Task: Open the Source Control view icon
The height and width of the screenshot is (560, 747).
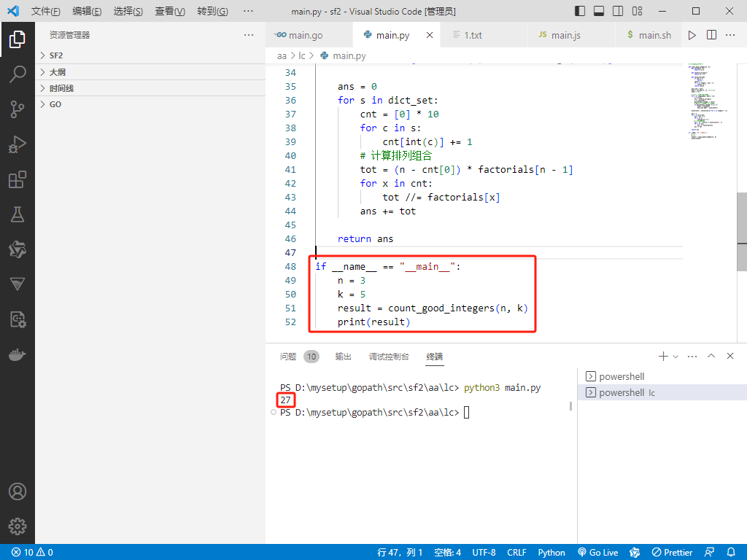Action: pyautogui.click(x=18, y=109)
